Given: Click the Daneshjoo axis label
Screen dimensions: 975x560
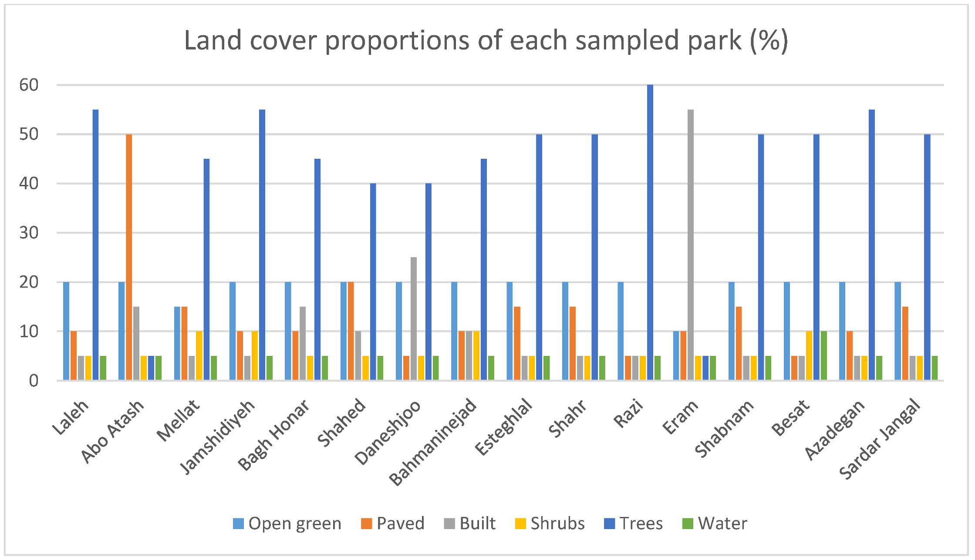Looking at the screenshot, I should pos(388,432).
